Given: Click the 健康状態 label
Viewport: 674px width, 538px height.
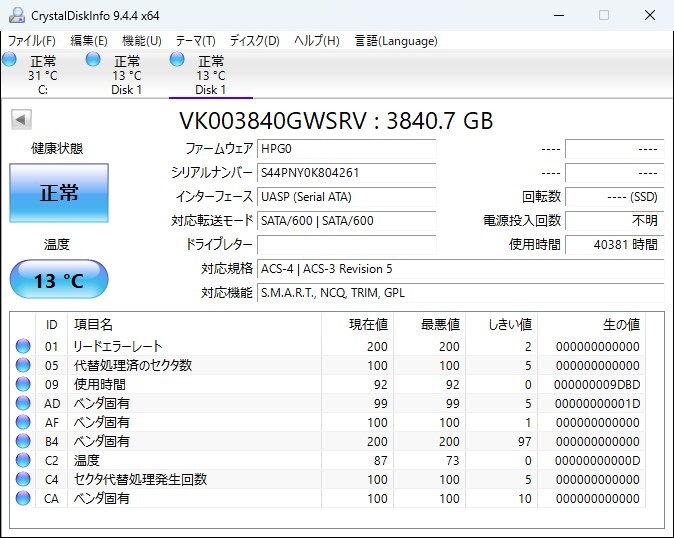Looking at the screenshot, I should pos(57,149).
